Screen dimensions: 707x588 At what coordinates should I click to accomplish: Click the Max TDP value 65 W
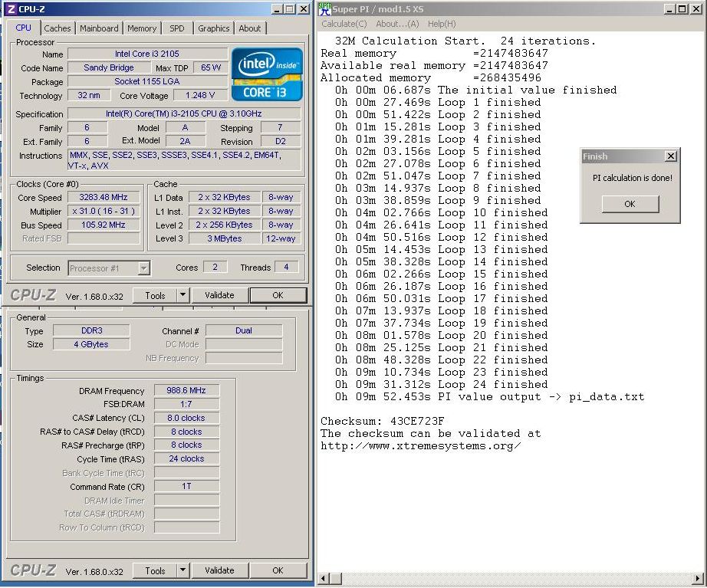click(x=211, y=67)
